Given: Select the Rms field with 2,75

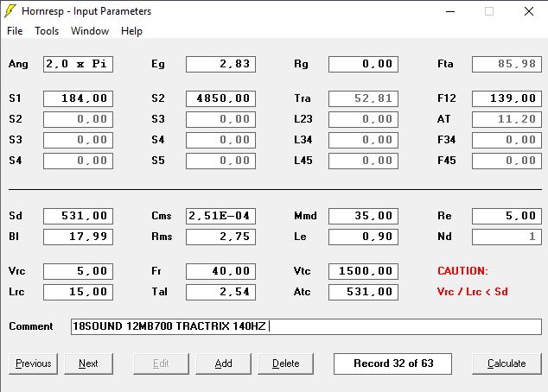Looking at the screenshot, I should (220, 237).
